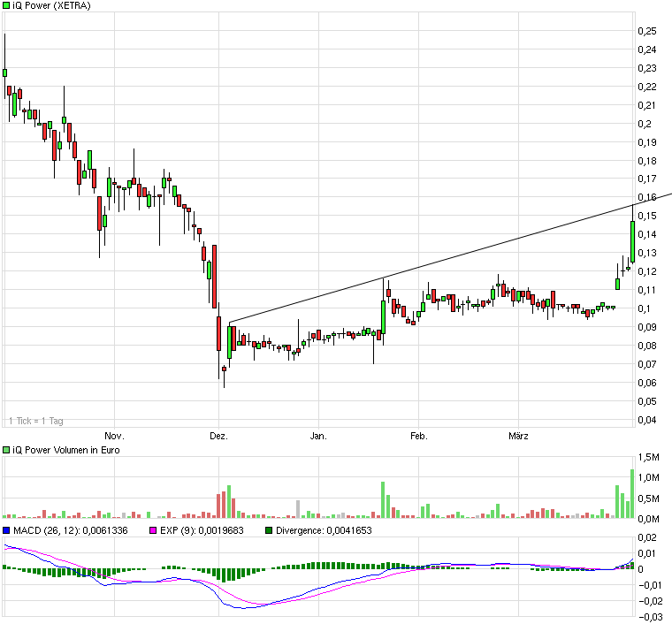Click the tallest green volume bar at far right

coord(632,493)
